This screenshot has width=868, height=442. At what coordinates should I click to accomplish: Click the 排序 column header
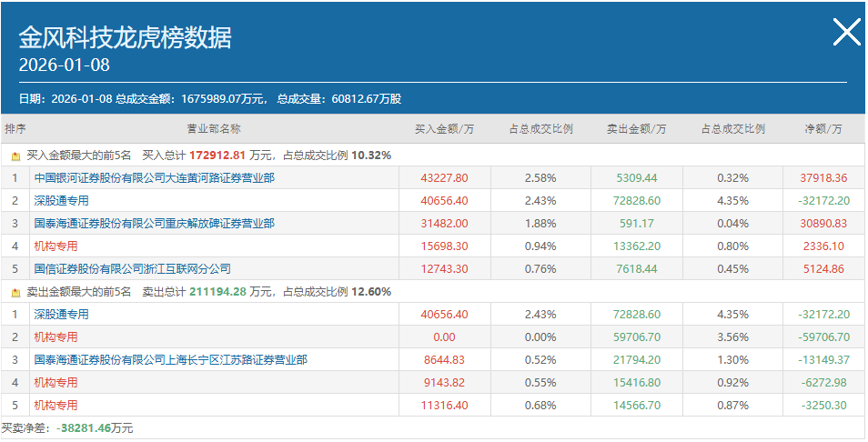15,129
